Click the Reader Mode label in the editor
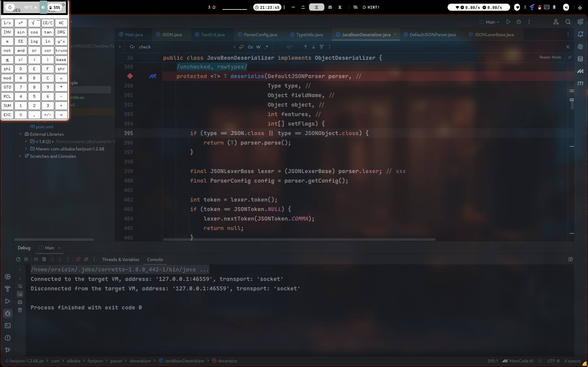The height and width of the screenshot is (367, 588). [x=550, y=57]
